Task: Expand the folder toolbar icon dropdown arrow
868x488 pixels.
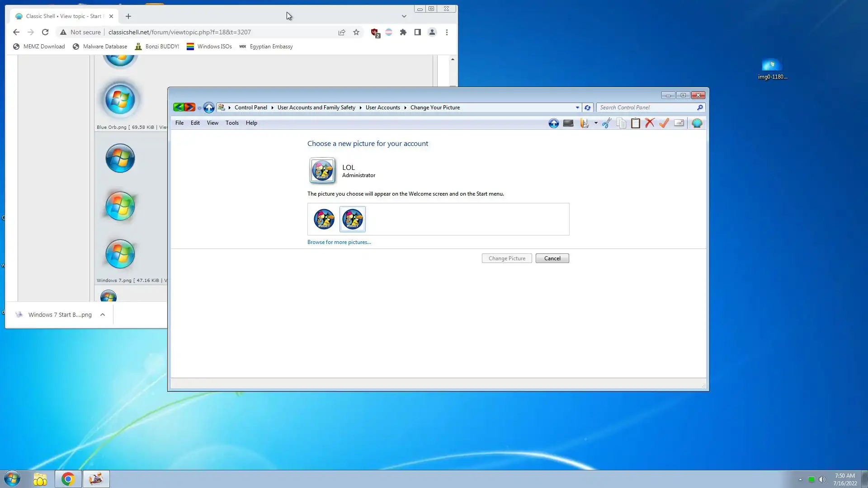Action: [x=596, y=123]
